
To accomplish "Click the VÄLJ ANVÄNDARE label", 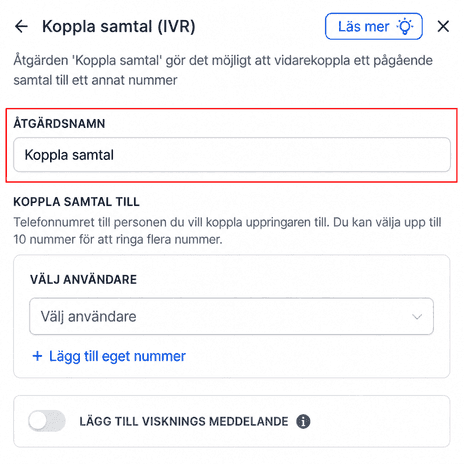I will (x=83, y=280).
